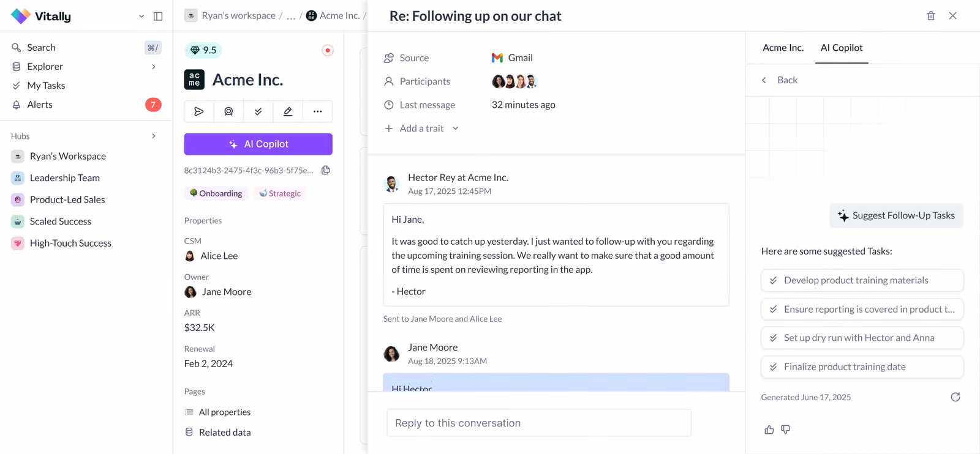
Task: Check the 'Finalize product training date' task
Action: tap(774, 367)
